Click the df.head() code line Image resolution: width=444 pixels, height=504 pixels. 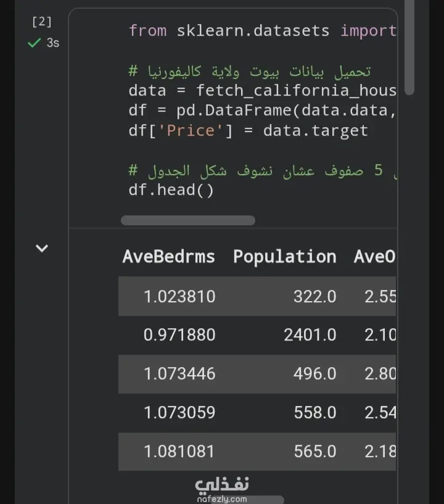tap(171, 190)
